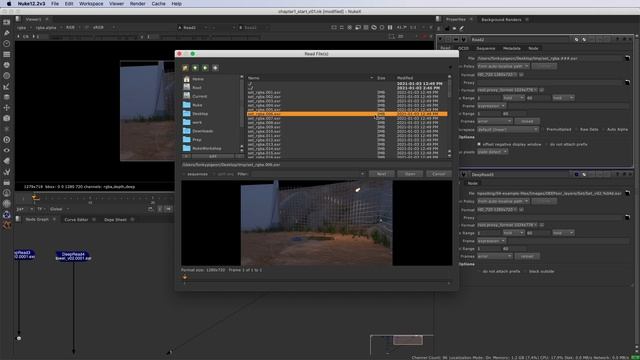Click the back arrow in Read File dialog
Viewport: 640px width, 360px height.
click(195, 68)
